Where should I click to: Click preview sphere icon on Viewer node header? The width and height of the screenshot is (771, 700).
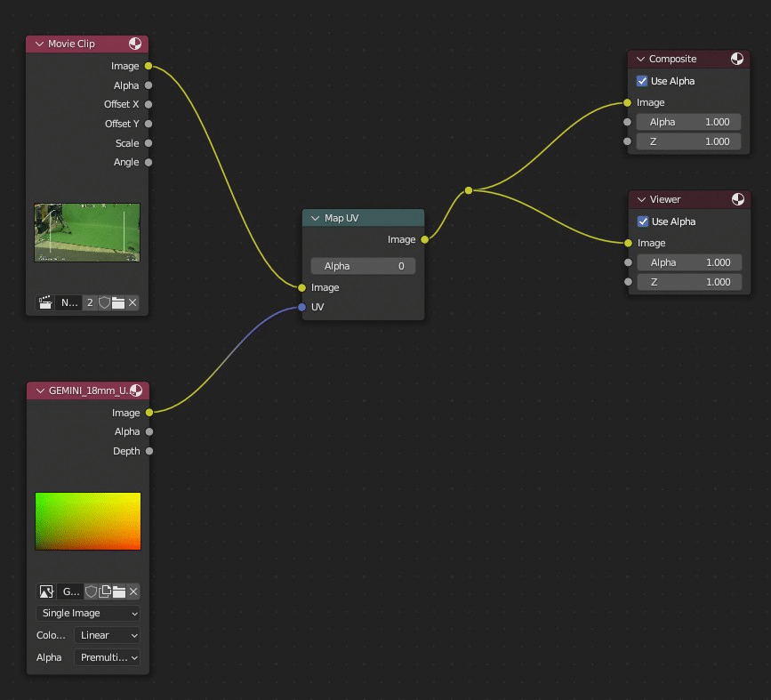coord(737,199)
